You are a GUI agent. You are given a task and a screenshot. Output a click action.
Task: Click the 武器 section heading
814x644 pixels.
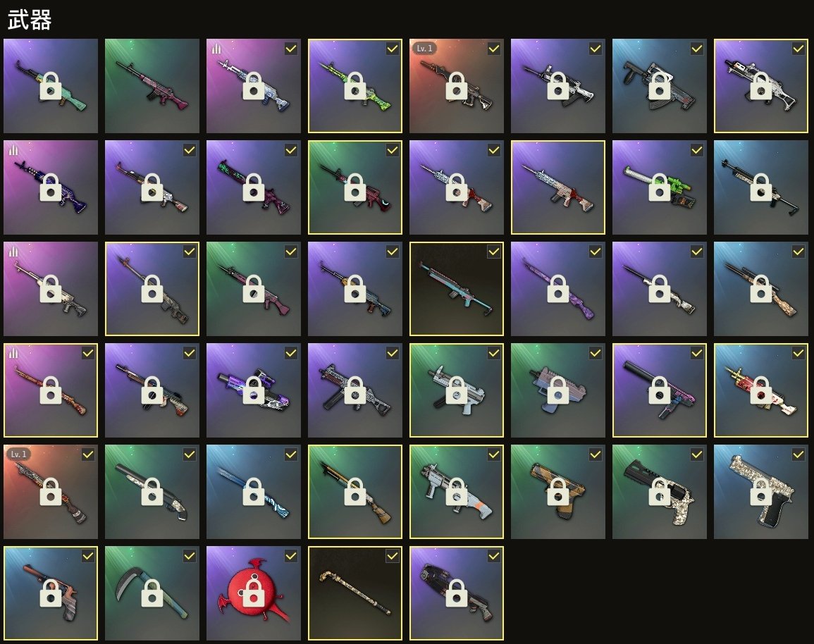(29, 20)
